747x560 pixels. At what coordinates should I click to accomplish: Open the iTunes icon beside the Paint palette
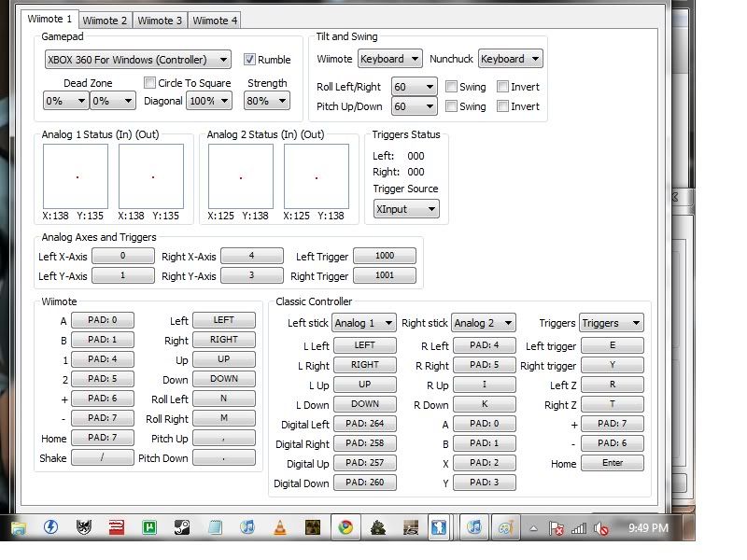(474, 527)
